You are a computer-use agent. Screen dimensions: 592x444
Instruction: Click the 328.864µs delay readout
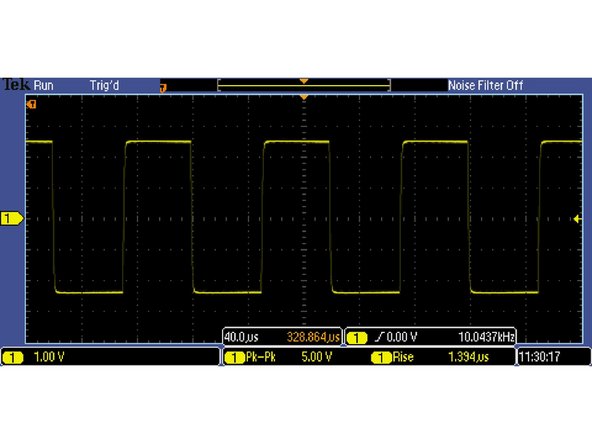point(313,337)
